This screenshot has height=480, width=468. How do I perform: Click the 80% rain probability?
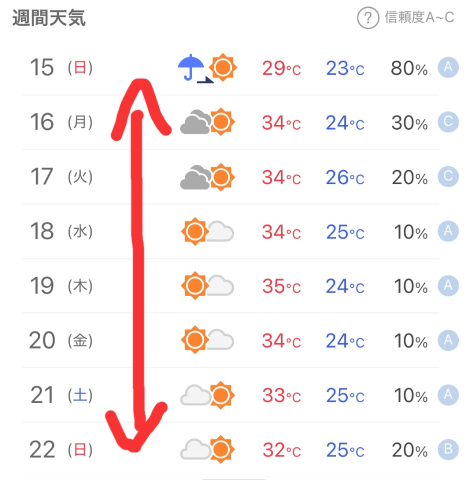pos(409,68)
